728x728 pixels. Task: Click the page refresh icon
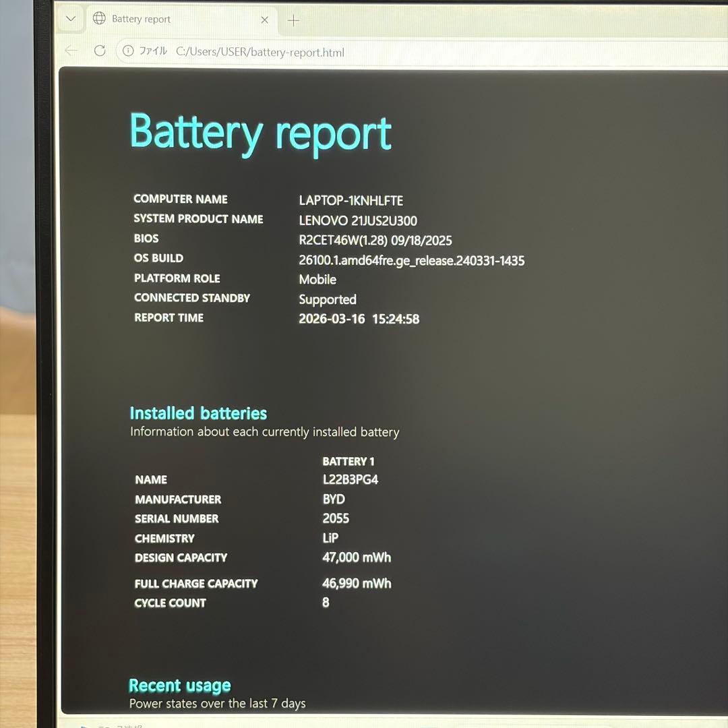(x=100, y=51)
